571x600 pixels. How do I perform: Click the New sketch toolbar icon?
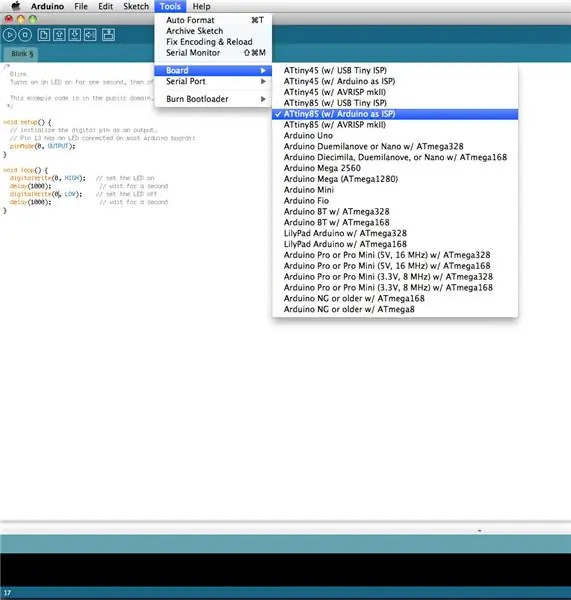44,35
